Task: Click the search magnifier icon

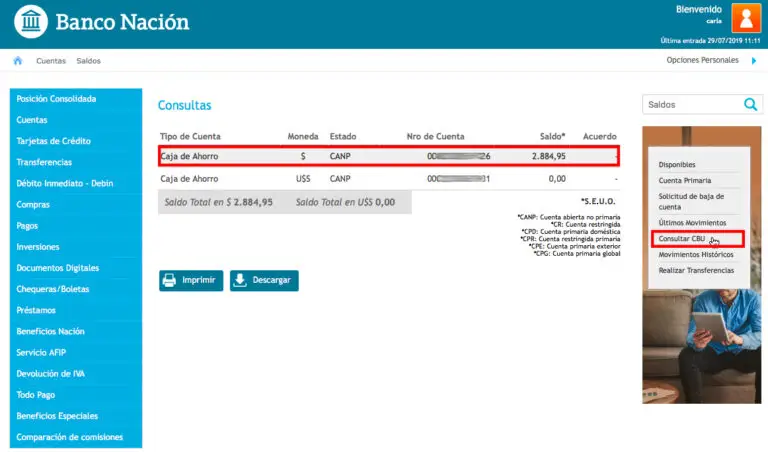Action: 750,104
